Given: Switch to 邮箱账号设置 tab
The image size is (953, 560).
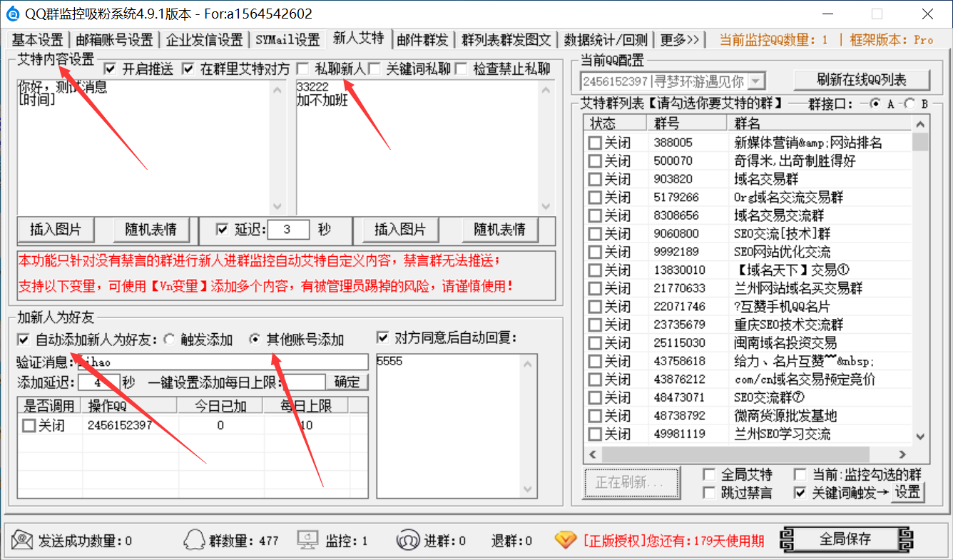Looking at the screenshot, I should pos(114,40).
